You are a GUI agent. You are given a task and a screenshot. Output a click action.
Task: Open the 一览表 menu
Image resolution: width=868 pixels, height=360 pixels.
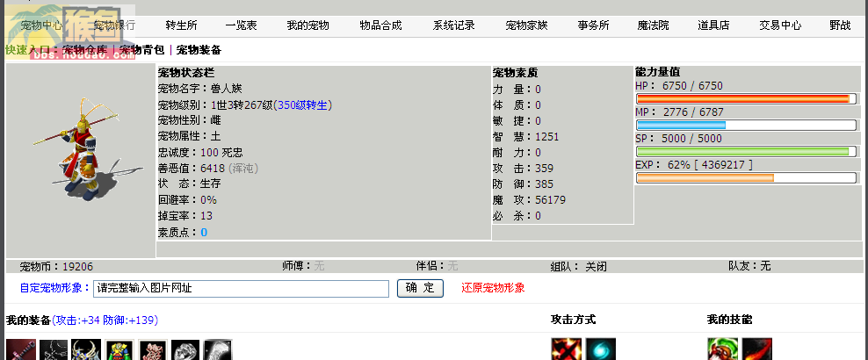[242, 25]
